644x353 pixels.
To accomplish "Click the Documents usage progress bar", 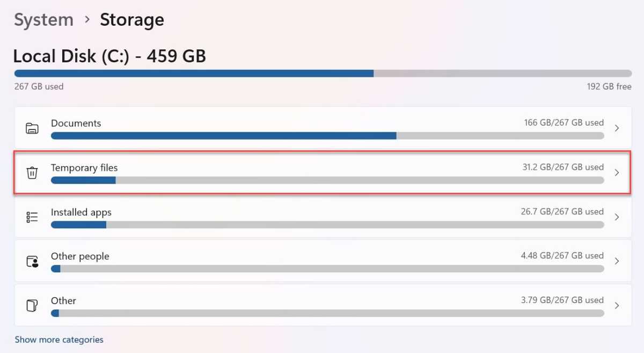I will coord(327,136).
